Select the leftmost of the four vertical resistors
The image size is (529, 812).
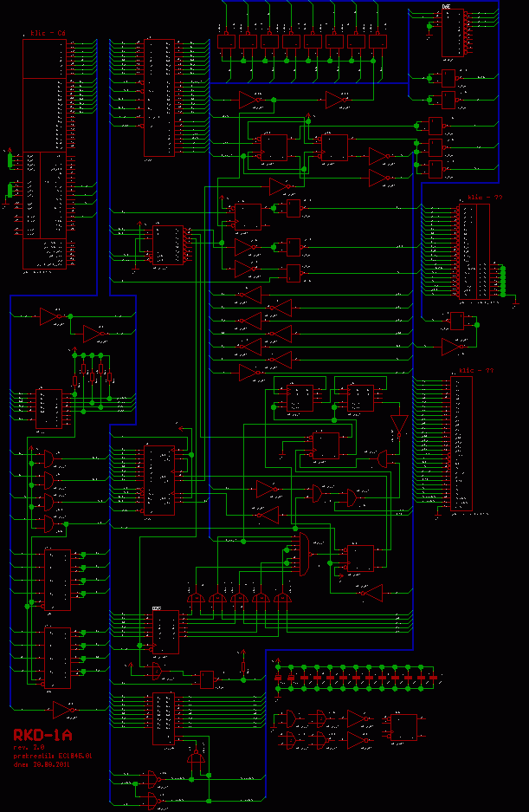pyautogui.click(x=75, y=379)
